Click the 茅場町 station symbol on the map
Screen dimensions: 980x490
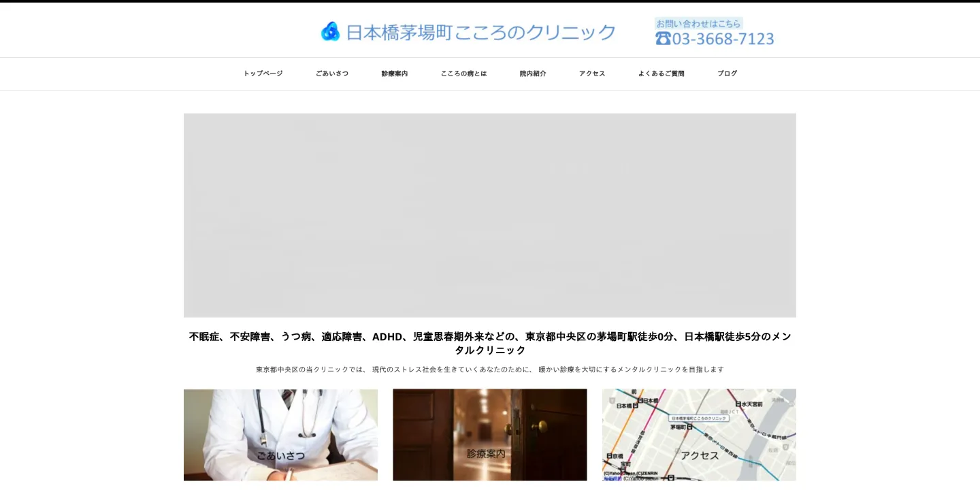click(x=689, y=427)
